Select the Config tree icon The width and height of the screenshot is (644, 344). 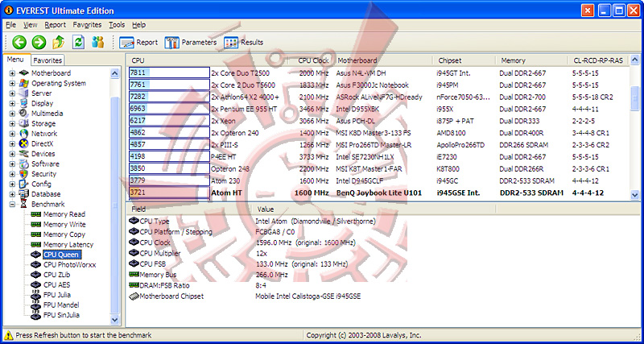(24, 184)
